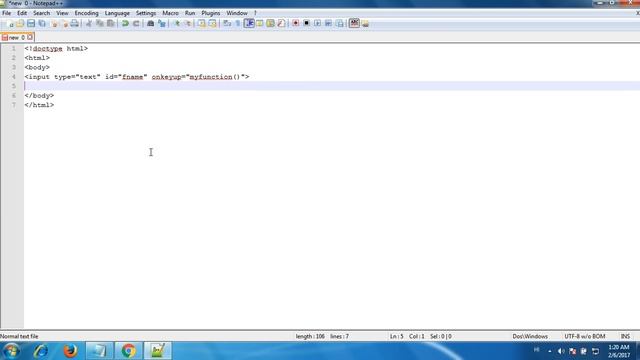Switch to Chrome on the taskbar
The height and width of the screenshot is (360, 640).
tap(129, 351)
